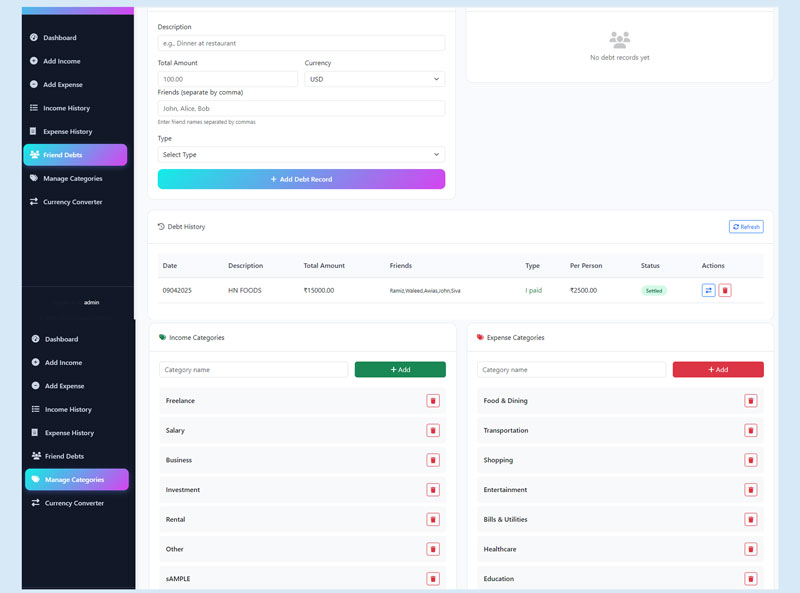The image size is (800, 593).
Task: Click the green Add income category button
Action: (x=400, y=370)
